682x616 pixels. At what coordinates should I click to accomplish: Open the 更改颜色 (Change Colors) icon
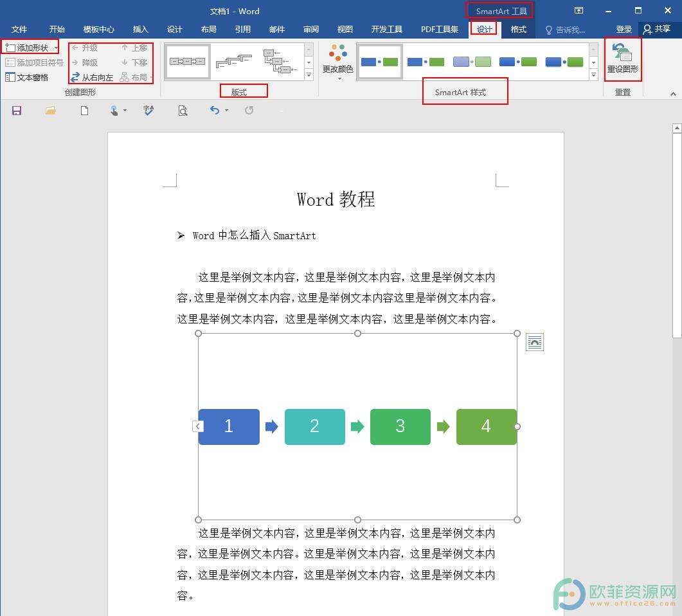(x=337, y=61)
